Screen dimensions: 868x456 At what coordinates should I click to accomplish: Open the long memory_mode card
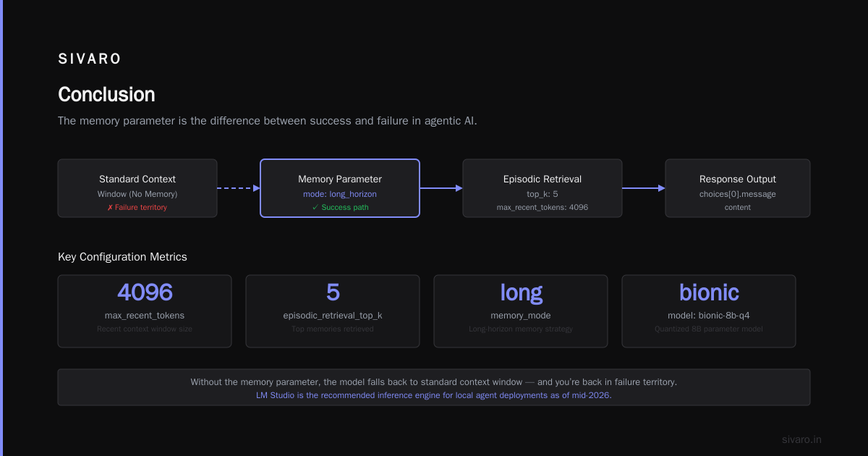point(521,311)
